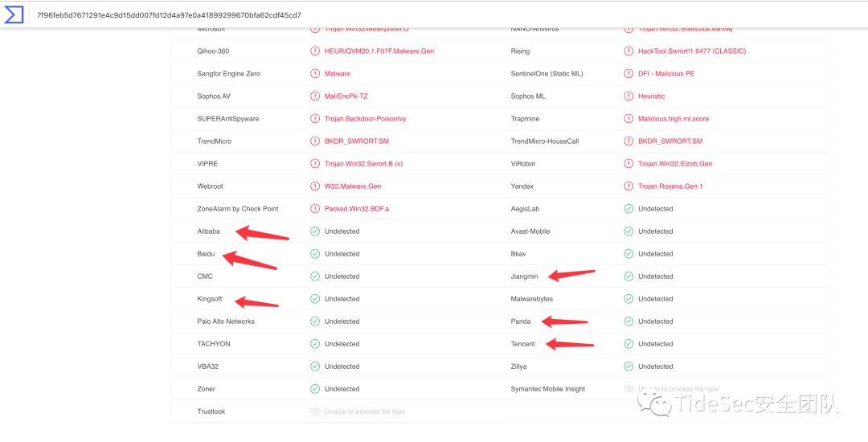Click the crossed-eye icon for Trustlook
868x442 pixels.
(x=316, y=411)
